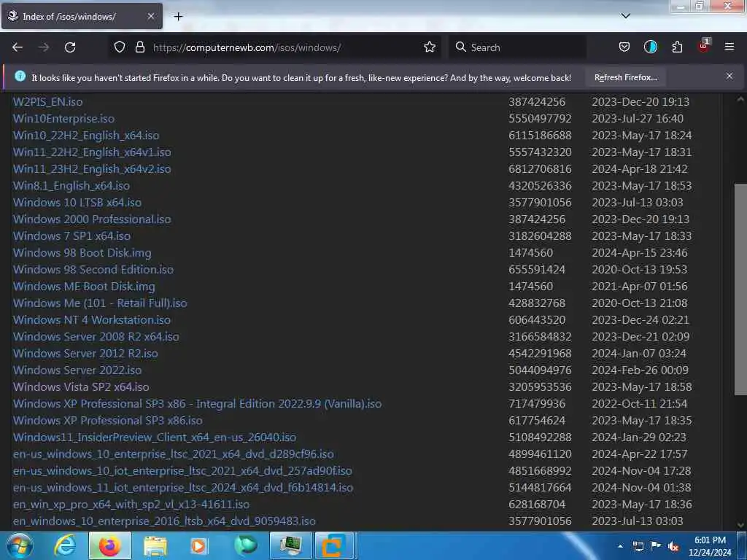Click the page's vertical scrollbar thumb
The width and height of the screenshot is (747, 560).
[740, 289]
